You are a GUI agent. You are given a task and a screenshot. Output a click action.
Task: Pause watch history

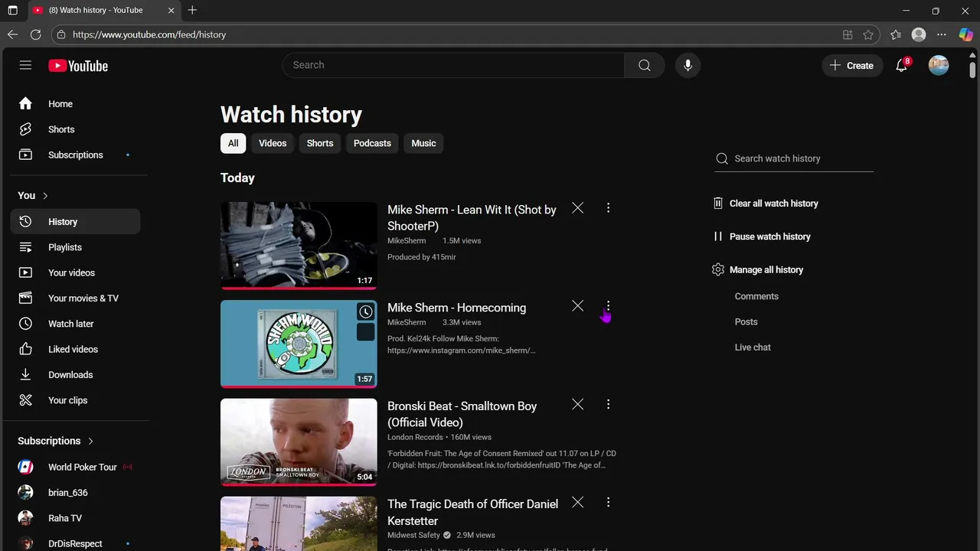(x=762, y=236)
